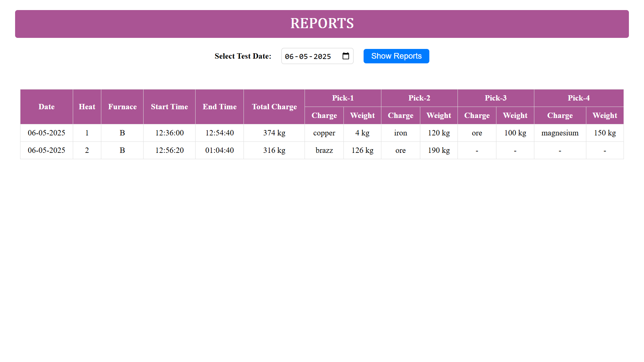This screenshot has height=362, width=644.
Task: Click start time 12:56:20 cell
Action: pyautogui.click(x=169, y=150)
